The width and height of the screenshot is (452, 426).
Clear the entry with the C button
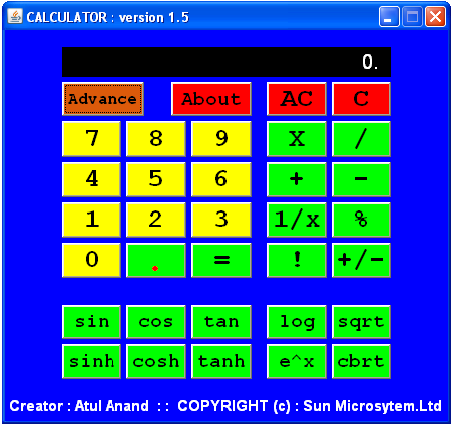pyautogui.click(x=361, y=99)
